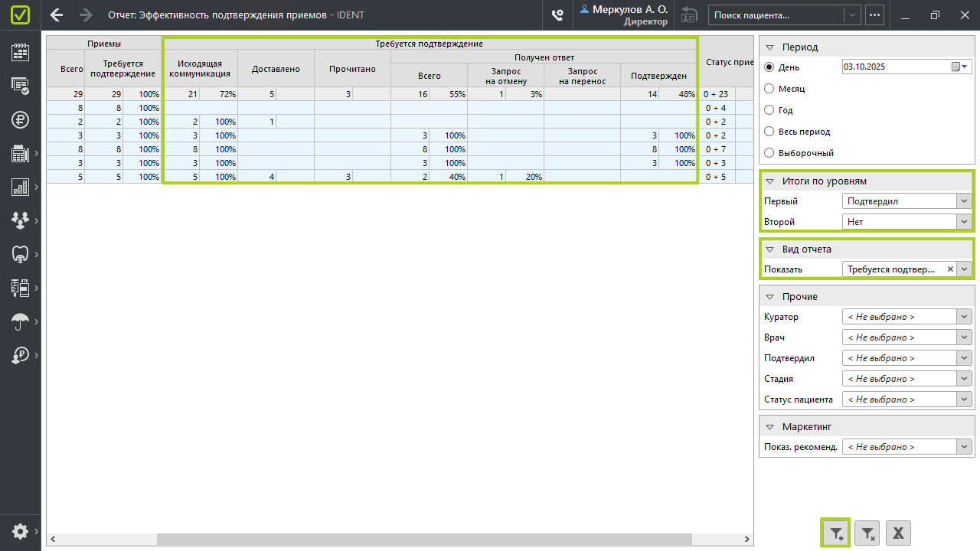Click the three-dots button next to patient search
This screenshot has width=980, height=551.
[874, 15]
